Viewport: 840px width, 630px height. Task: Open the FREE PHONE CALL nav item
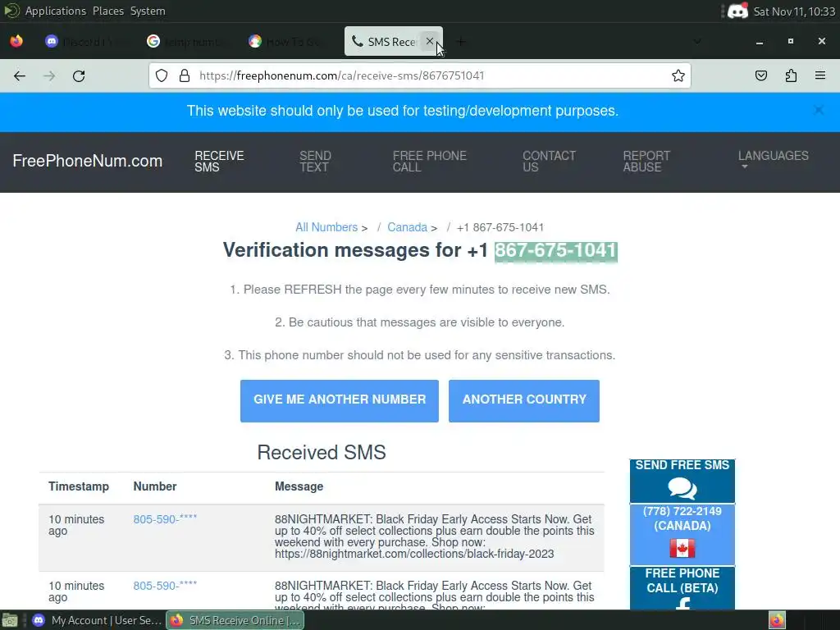(429, 162)
